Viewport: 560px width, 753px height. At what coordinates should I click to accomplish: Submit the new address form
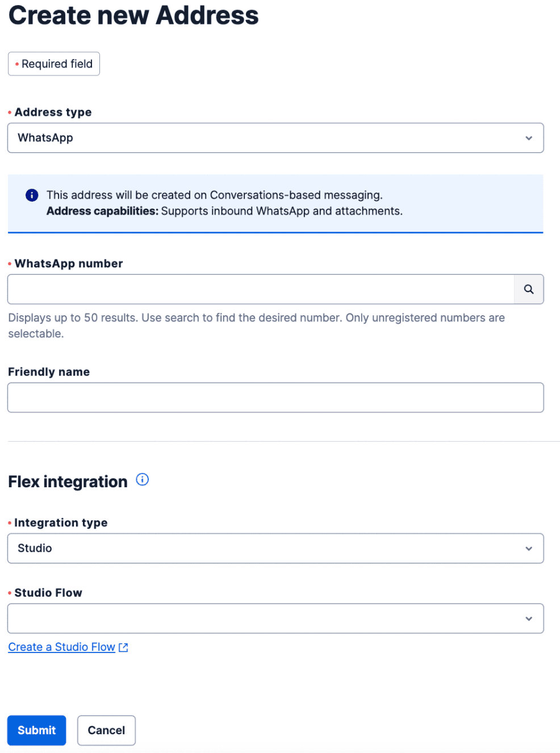point(36,730)
